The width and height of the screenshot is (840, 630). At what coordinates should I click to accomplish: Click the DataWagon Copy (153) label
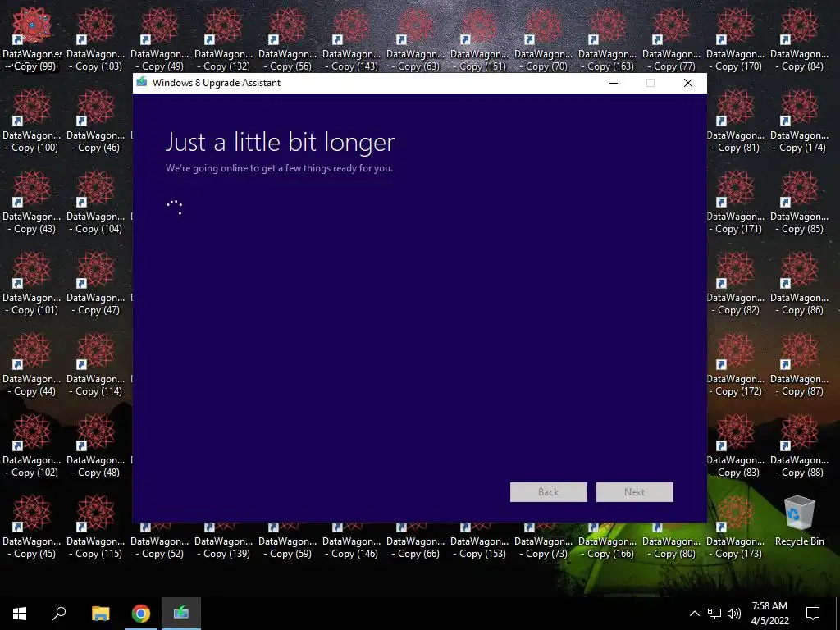coord(479,547)
